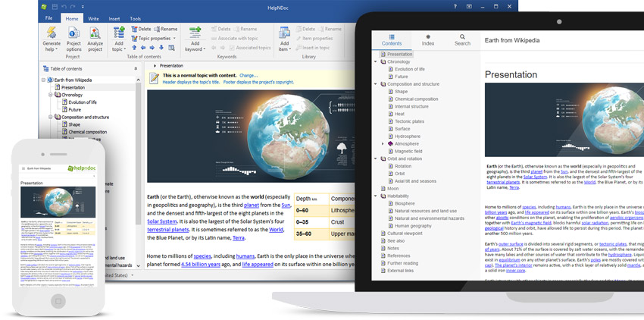Screen dimensions: 644x320
Task: Expand Atmosphere in the laptop contents
Action: [383, 144]
